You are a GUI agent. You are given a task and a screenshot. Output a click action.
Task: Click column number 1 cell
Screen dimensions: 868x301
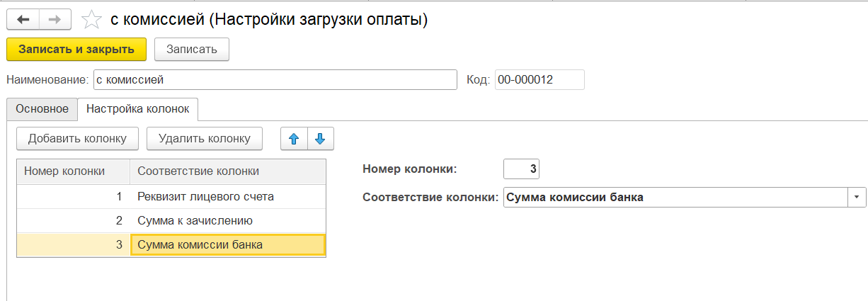tap(74, 197)
